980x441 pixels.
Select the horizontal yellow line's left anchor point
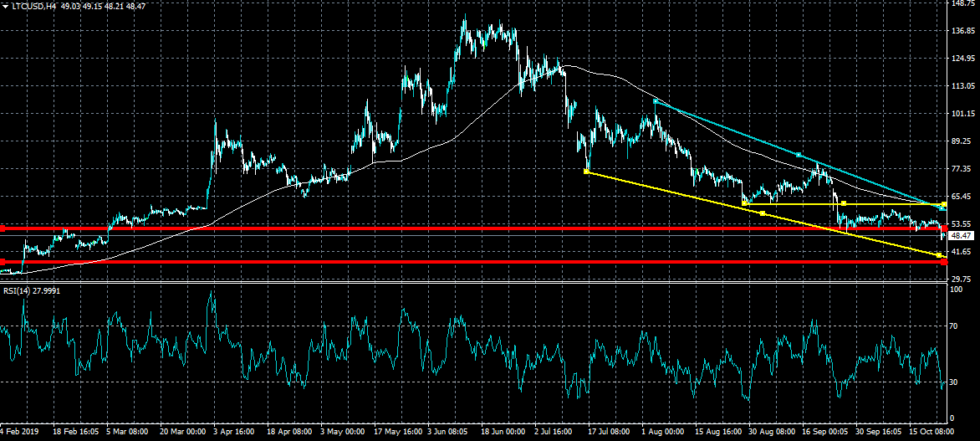click(x=743, y=203)
